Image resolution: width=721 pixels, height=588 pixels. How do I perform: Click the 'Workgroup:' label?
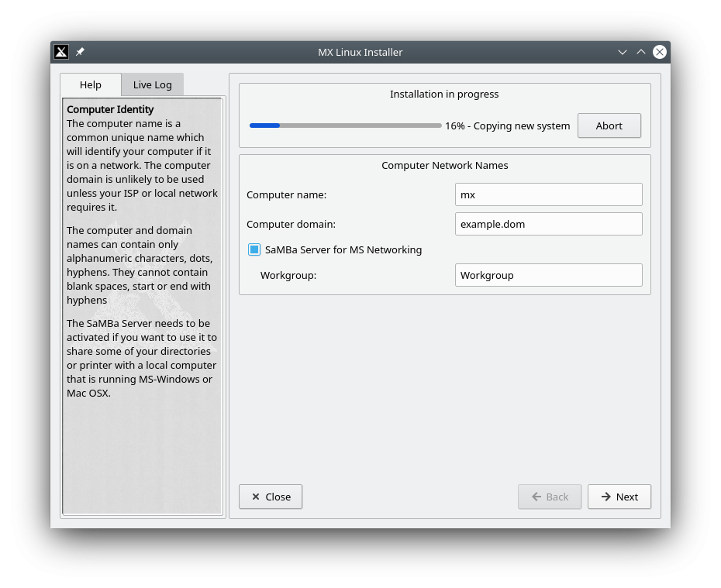click(288, 276)
